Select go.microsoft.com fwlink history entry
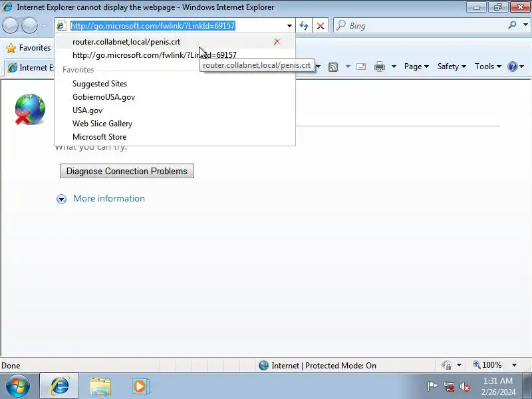 point(175,55)
